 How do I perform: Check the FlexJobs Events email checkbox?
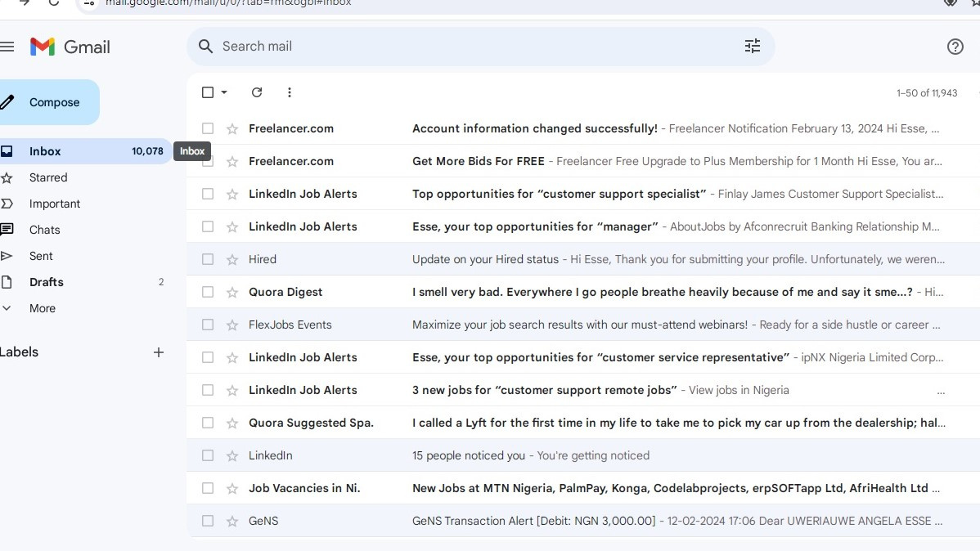(x=208, y=325)
